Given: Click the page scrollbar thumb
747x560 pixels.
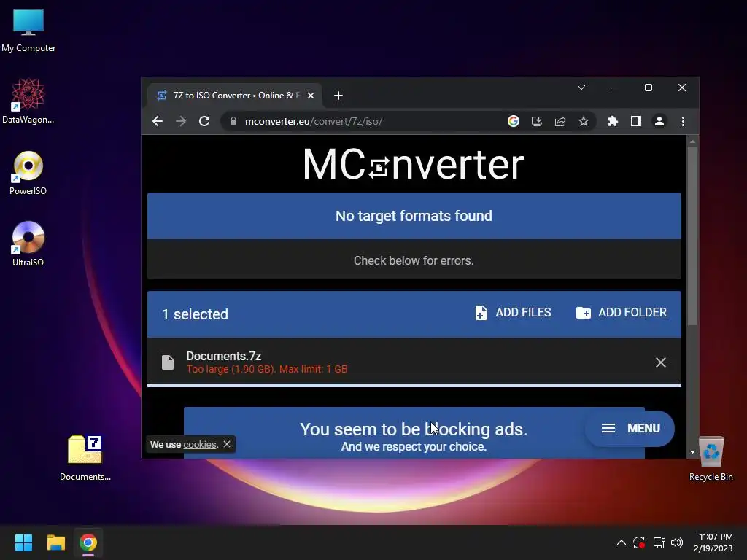Looking at the screenshot, I should [692, 236].
